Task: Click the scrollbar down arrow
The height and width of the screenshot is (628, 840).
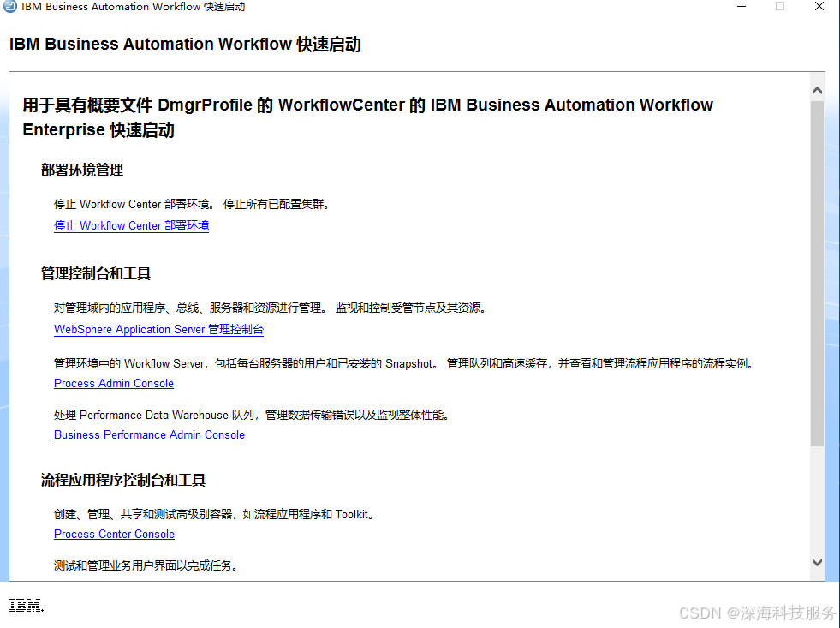Action: [817, 562]
